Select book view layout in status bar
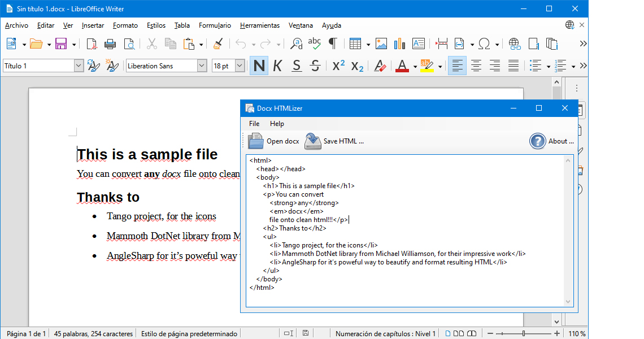This screenshot has width=644, height=339. (472, 334)
